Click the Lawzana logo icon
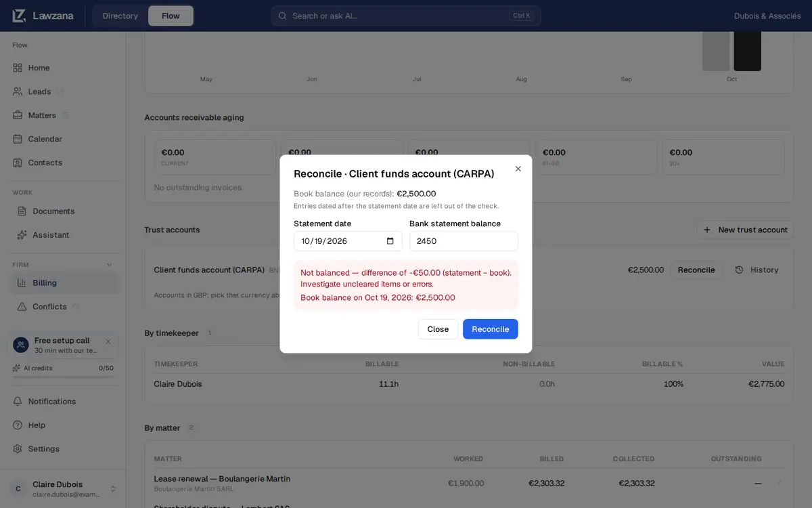812x508 pixels. point(19,16)
